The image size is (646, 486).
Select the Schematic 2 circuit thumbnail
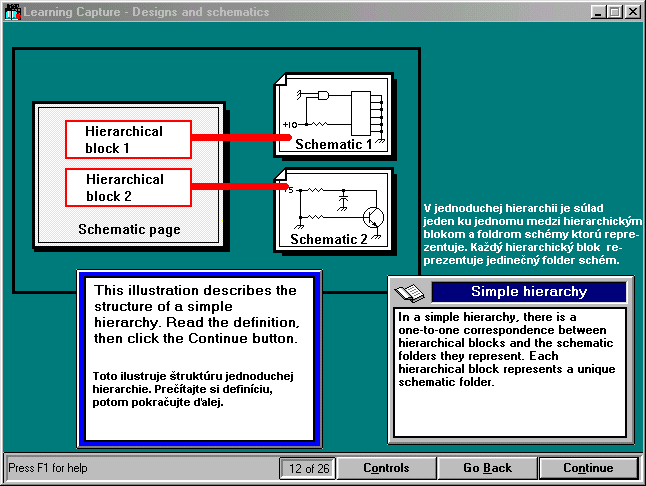[332, 210]
